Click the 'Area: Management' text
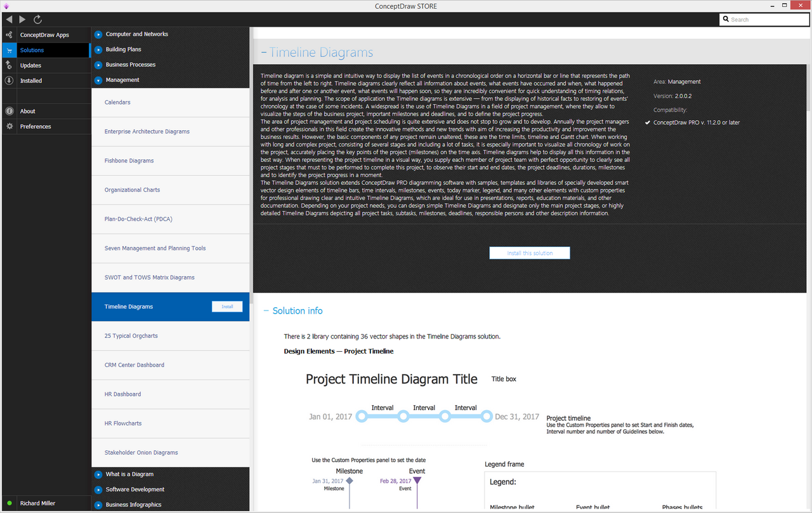The width and height of the screenshot is (812, 513). click(x=677, y=82)
